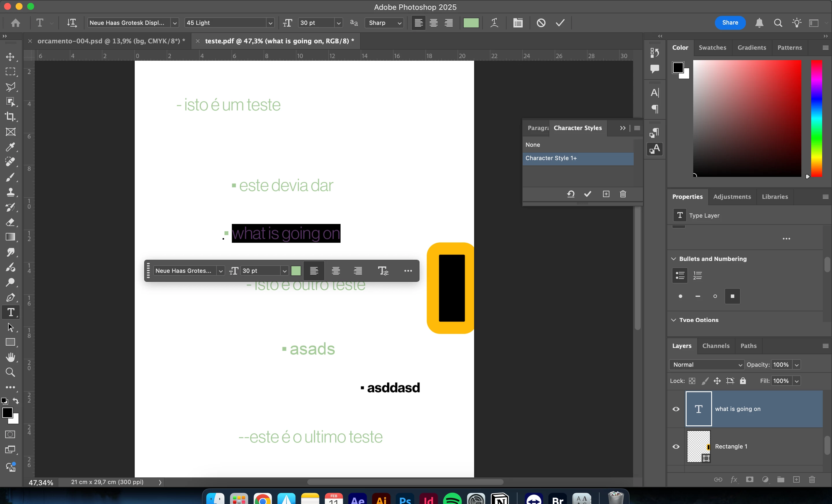Collapse the Bullets and Numbering section
This screenshot has height=504, width=832.
point(674,259)
